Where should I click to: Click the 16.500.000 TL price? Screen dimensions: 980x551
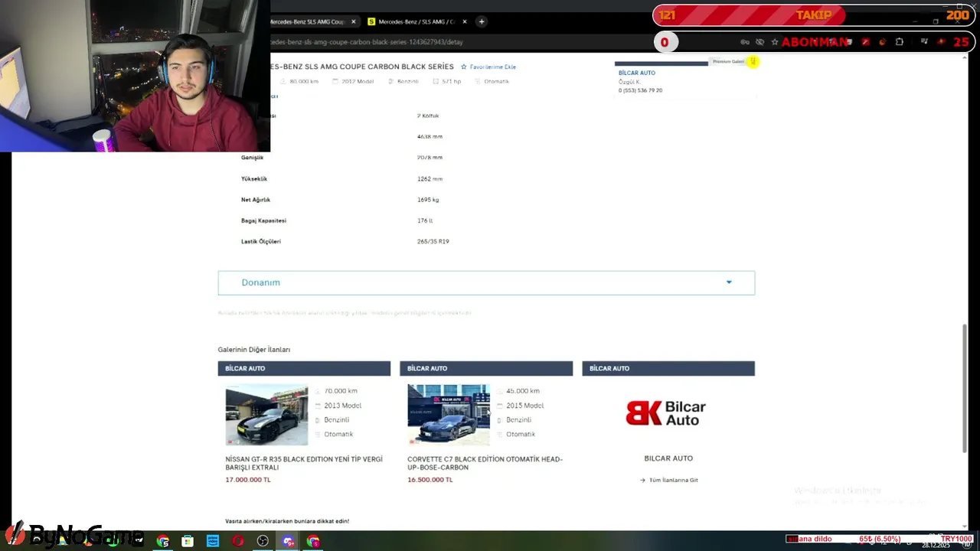(430, 480)
